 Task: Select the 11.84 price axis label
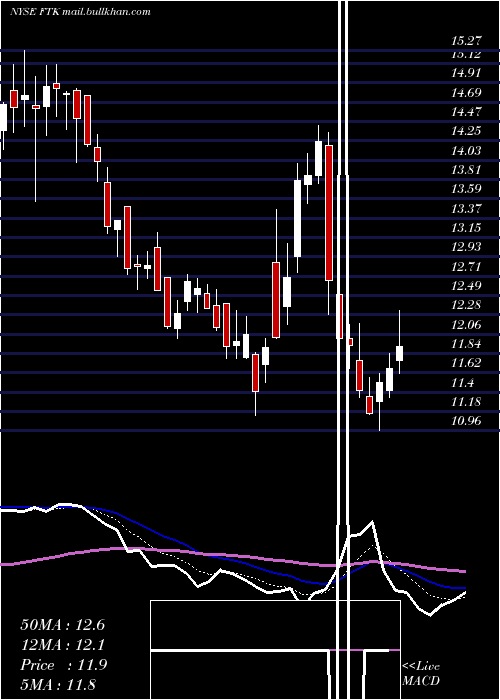[x=466, y=344]
